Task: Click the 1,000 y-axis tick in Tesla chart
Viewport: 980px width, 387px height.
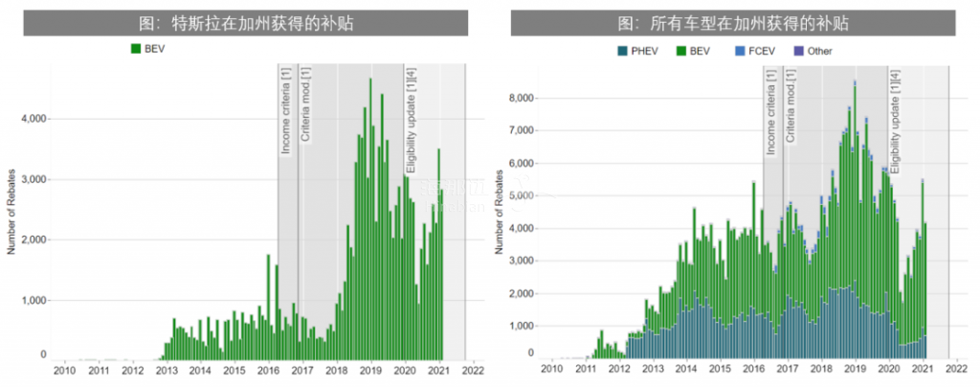Action: click(35, 301)
